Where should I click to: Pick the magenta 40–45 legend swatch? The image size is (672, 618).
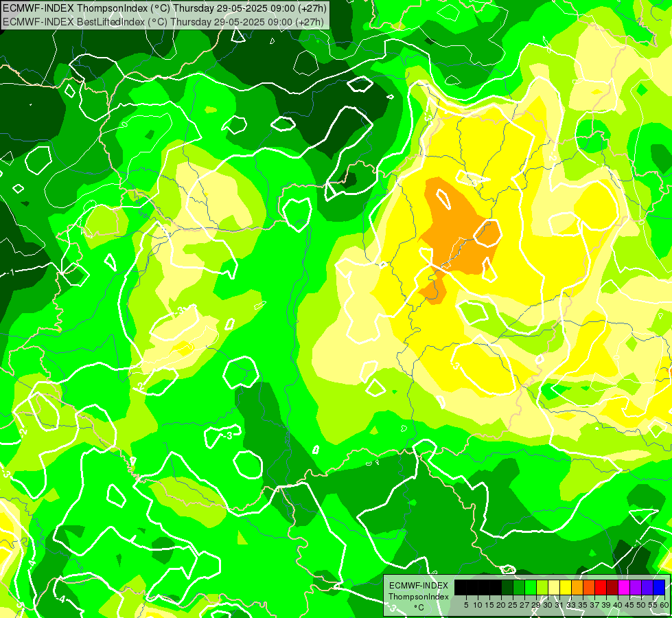click(x=624, y=587)
